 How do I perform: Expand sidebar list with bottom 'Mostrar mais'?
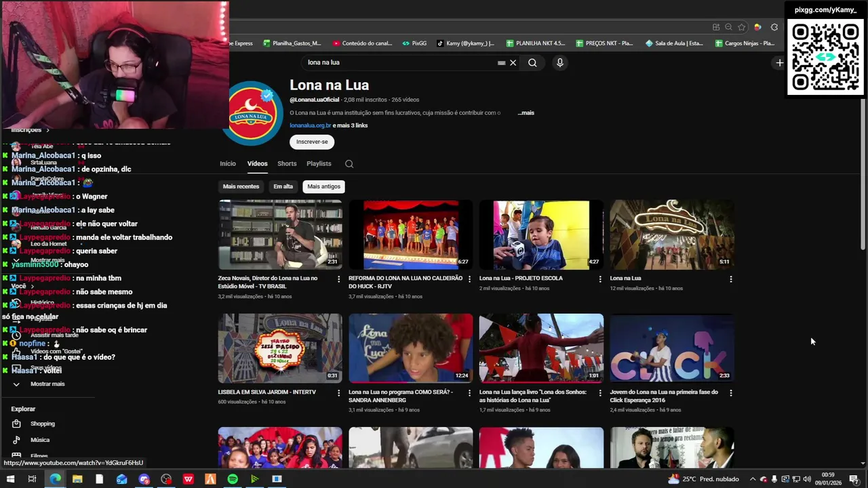click(x=47, y=384)
